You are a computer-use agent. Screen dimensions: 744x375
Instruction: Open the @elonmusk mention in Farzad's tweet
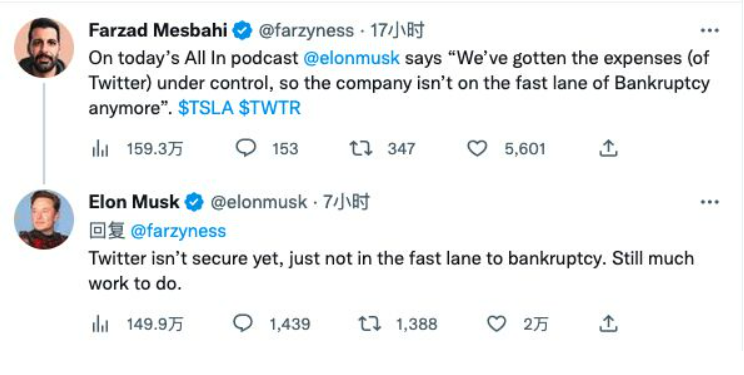click(x=351, y=58)
